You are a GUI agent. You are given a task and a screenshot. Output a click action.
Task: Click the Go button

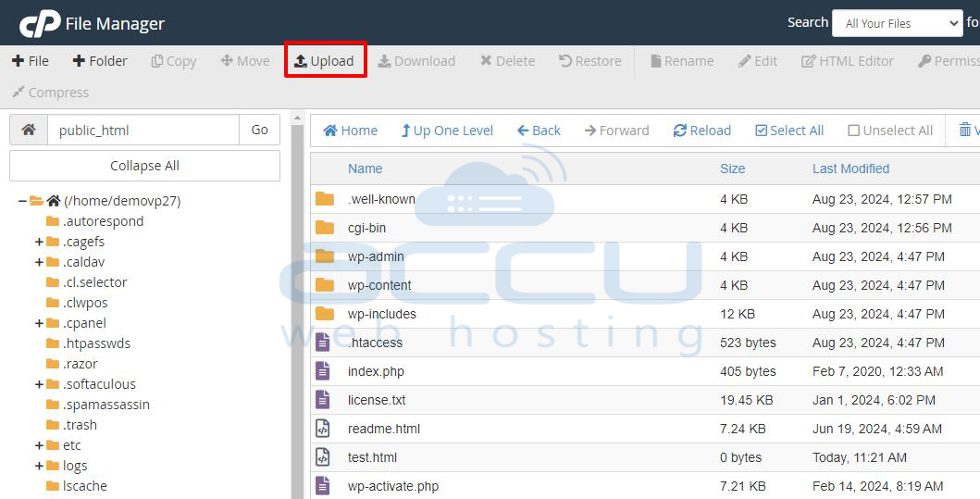point(259,130)
